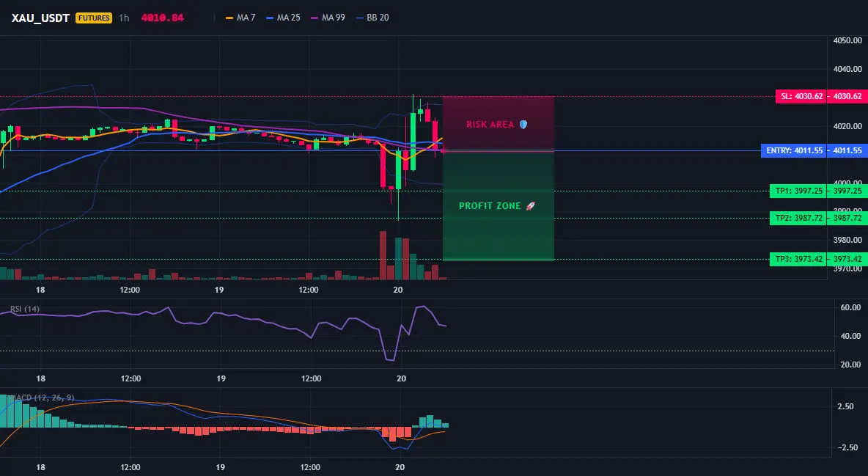Click the RISK AREA text
The height and width of the screenshot is (476, 868).
click(x=490, y=125)
